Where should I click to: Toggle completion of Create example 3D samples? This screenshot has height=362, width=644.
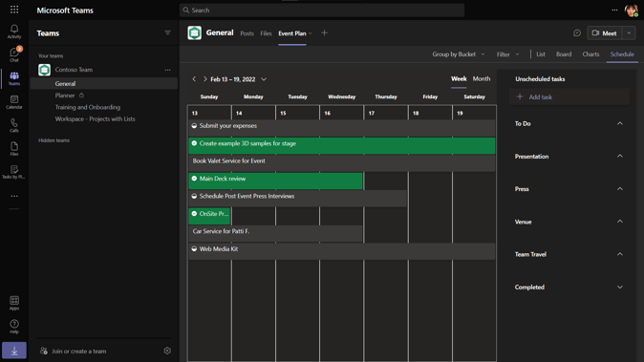(194, 143)
